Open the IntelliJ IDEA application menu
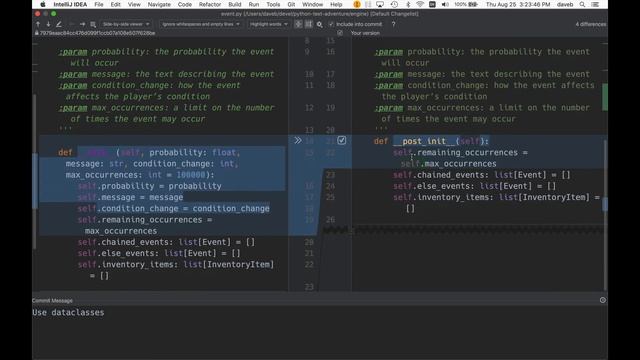This screenshot has height=360, width=640. (70, 4)
